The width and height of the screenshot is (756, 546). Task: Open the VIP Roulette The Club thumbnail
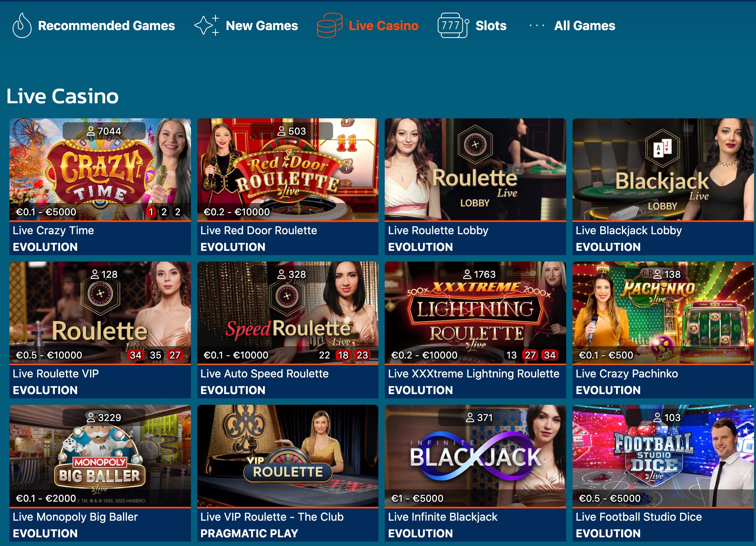288,456
